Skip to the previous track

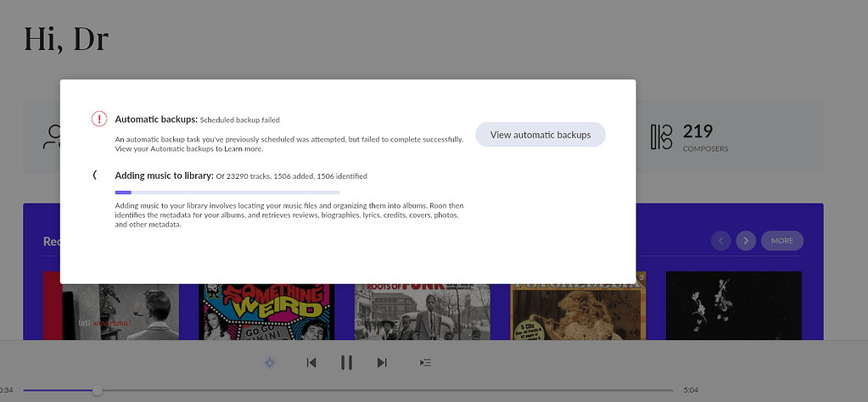point(311,362)
